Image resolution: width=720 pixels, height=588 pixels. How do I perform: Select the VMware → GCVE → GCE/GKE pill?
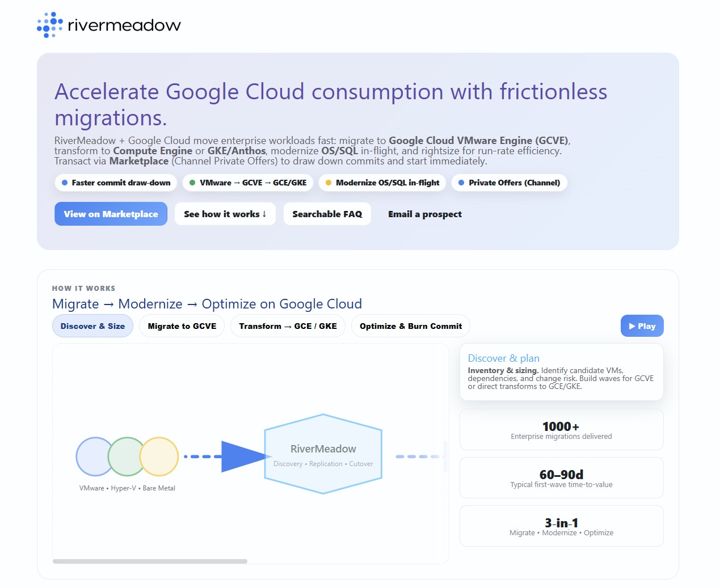(248, 183)
